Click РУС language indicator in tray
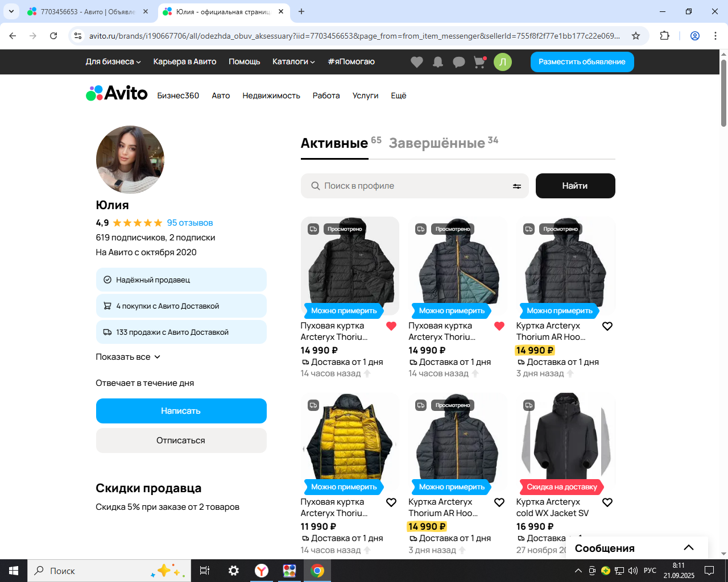728x582 pixels. click(650, 571)
